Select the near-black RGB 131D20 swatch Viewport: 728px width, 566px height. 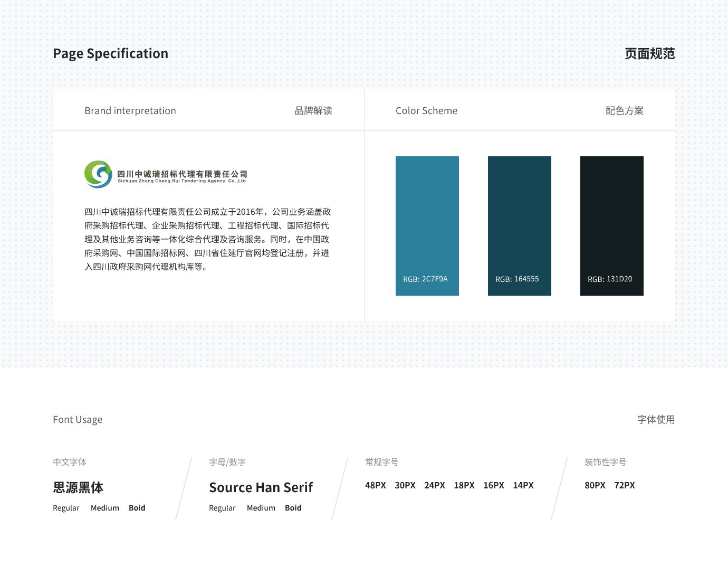click(612, 225)
